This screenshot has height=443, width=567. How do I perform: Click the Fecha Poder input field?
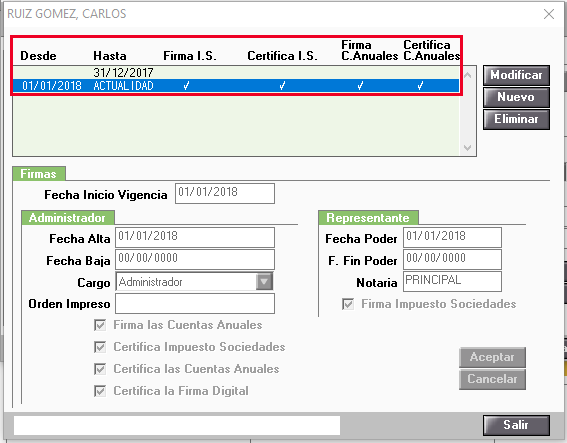pyautogui.click(x=452, y=238)
